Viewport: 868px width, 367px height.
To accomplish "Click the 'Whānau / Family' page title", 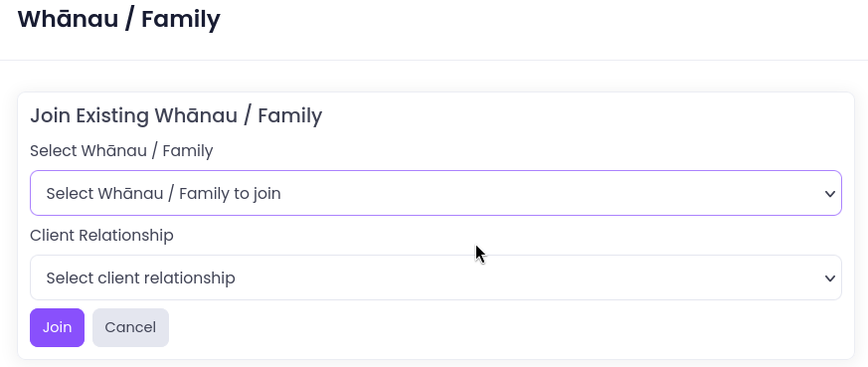I will [x=119, y=19].
